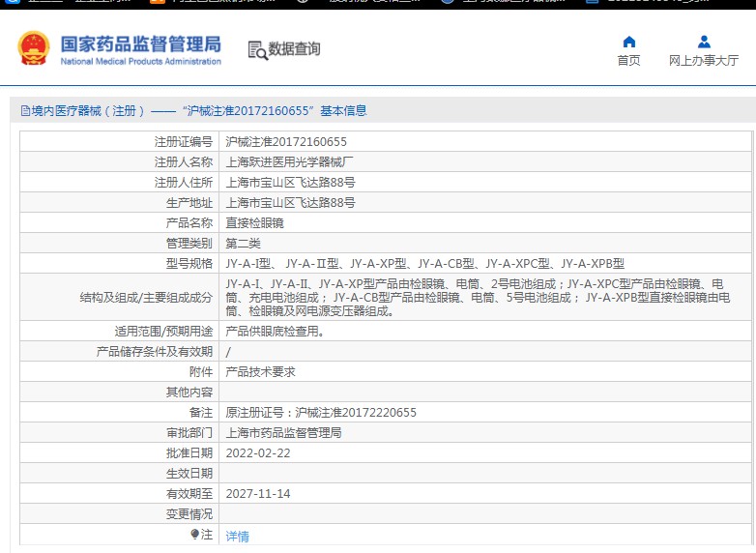
Task: Click the 变更情况 label
Action: (189, 514)
